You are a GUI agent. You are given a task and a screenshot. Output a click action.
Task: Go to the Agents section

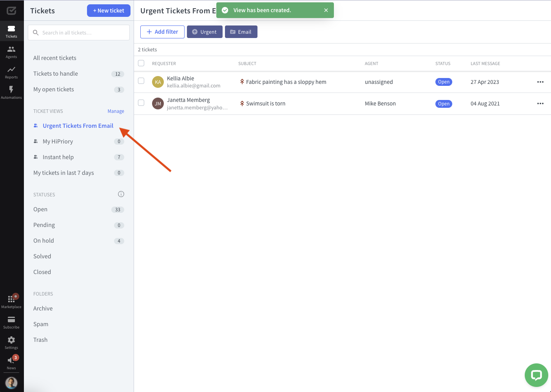tap(11, 52)
